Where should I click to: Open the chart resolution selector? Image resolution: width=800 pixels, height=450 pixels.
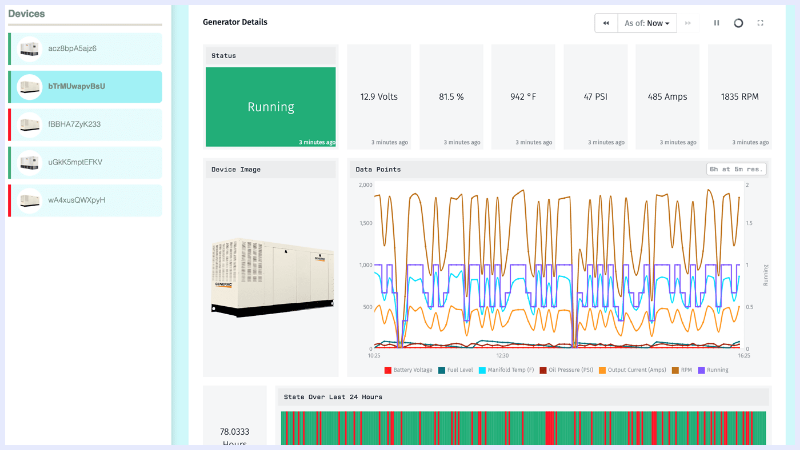736,169
